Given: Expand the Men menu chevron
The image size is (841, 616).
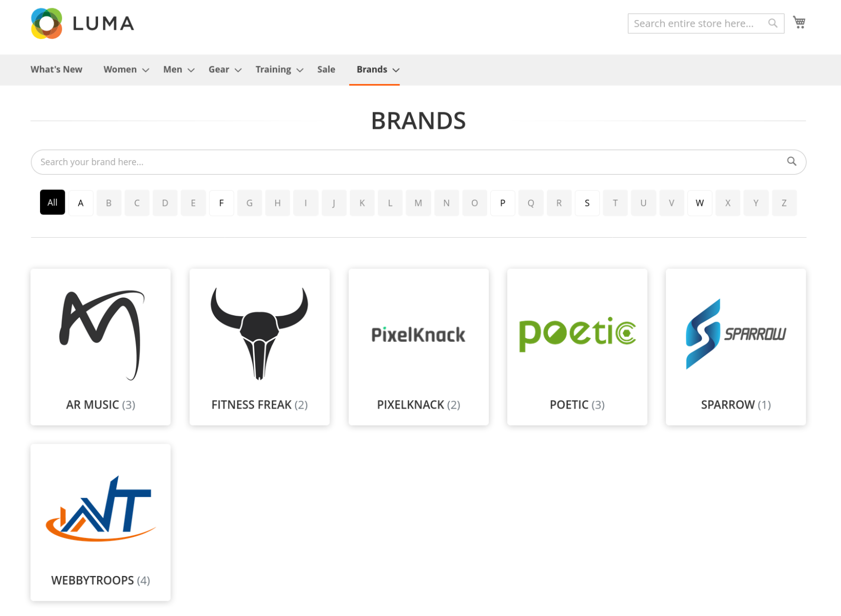Looking at the screenshot, I should click(x=191, y=70).
